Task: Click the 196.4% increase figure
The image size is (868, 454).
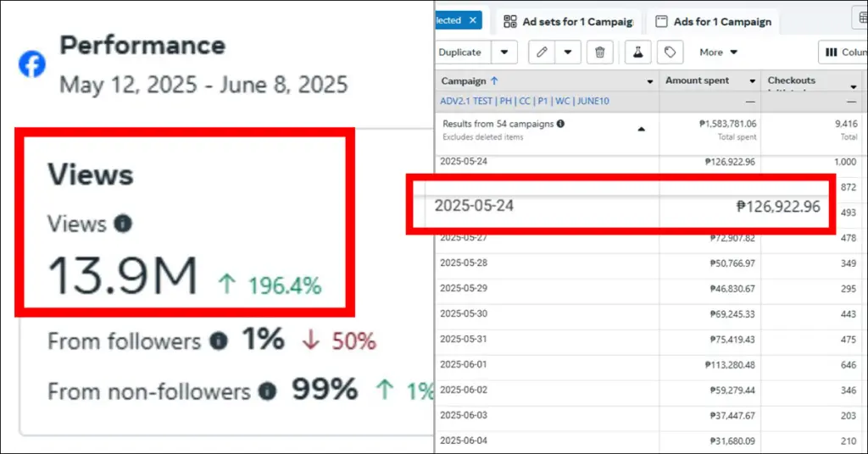Action: tap(284, 286)
